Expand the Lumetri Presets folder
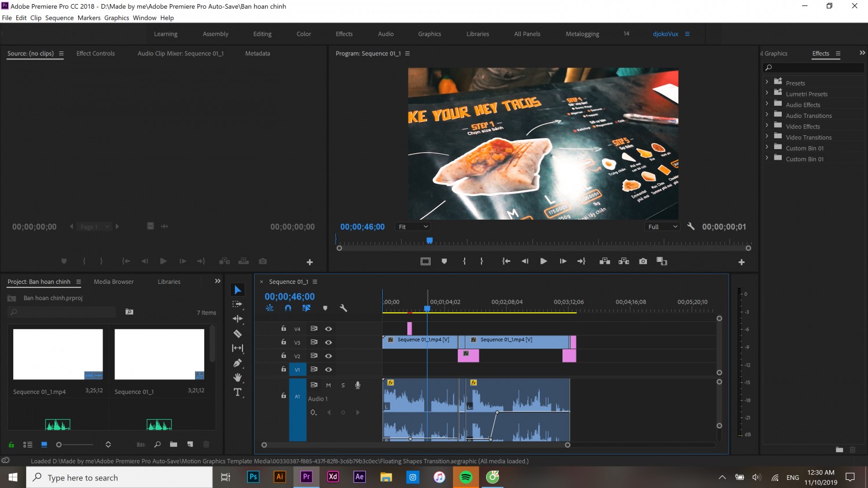Viewport: 868px width, 488px height. point(767,94)
